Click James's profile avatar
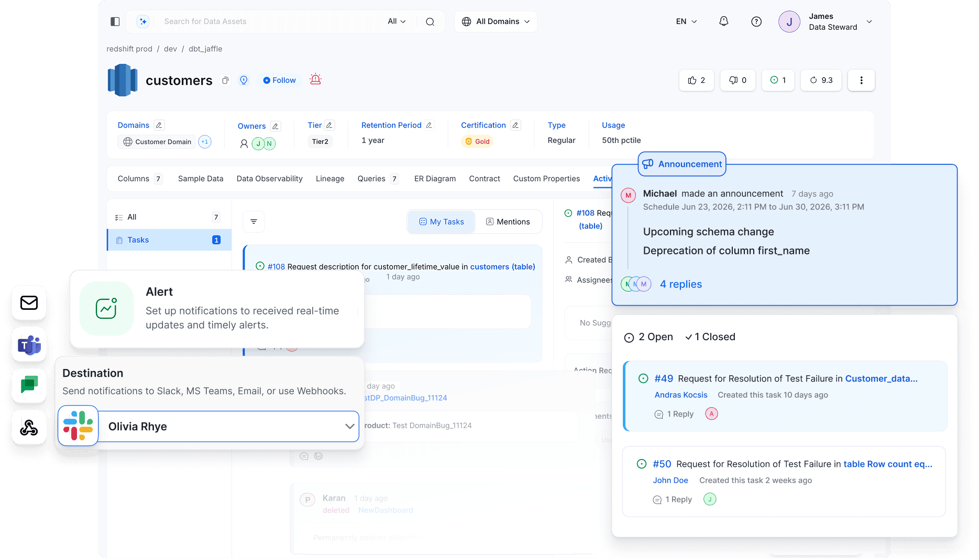 789,21
